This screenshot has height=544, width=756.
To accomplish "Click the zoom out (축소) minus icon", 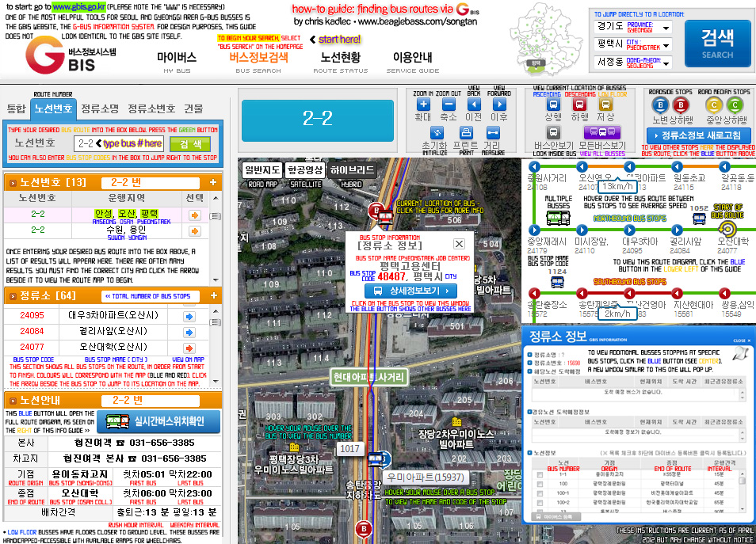I will pos(449,105).
